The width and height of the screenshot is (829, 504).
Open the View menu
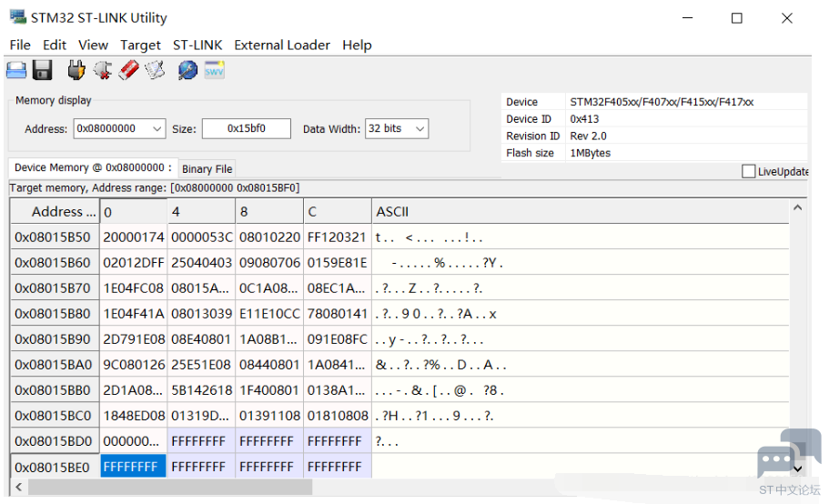tap(93, 45)
